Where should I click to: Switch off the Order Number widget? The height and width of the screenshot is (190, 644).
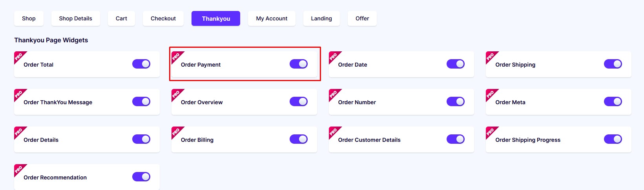click(456, 101)
